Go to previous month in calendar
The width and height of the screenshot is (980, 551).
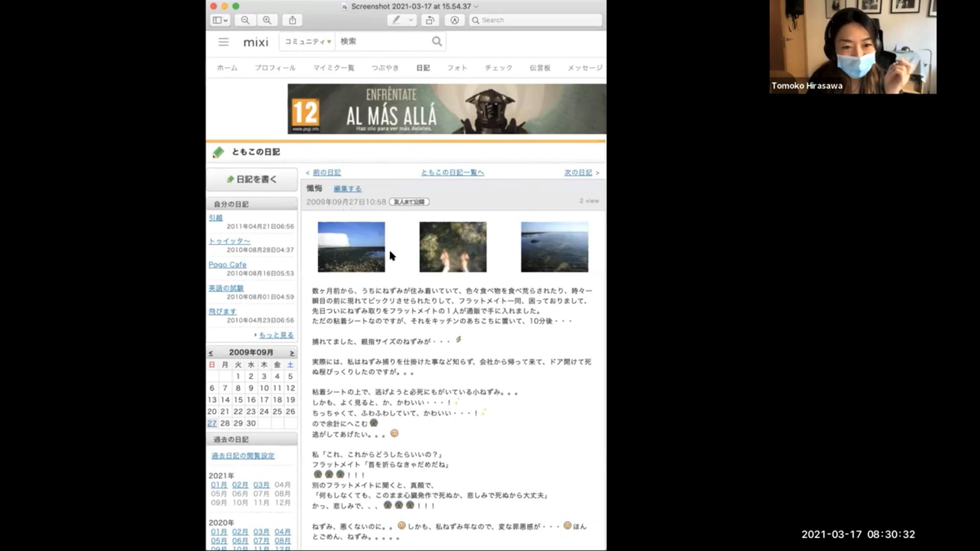tap(211, 353)
